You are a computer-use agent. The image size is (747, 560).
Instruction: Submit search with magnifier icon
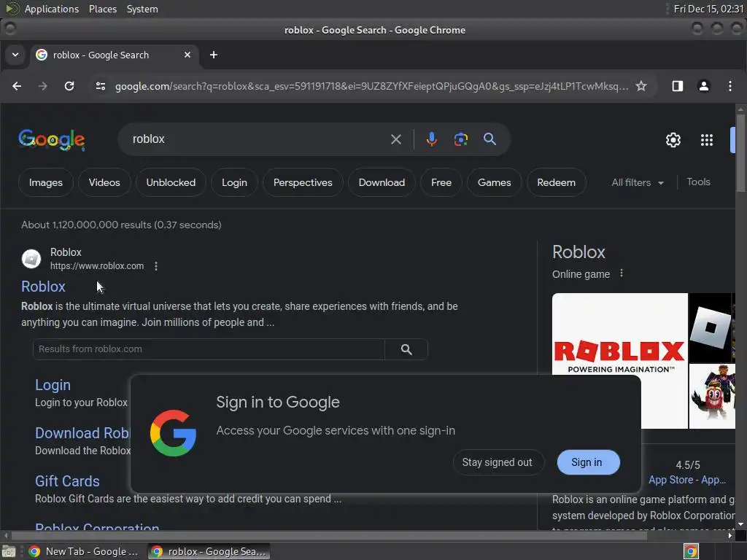489,139
